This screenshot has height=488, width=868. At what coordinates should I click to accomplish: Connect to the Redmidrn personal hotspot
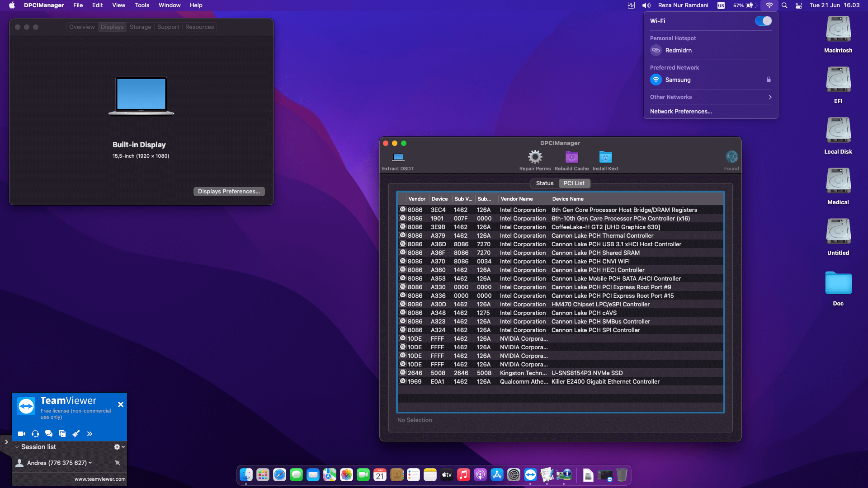(711, 51)
